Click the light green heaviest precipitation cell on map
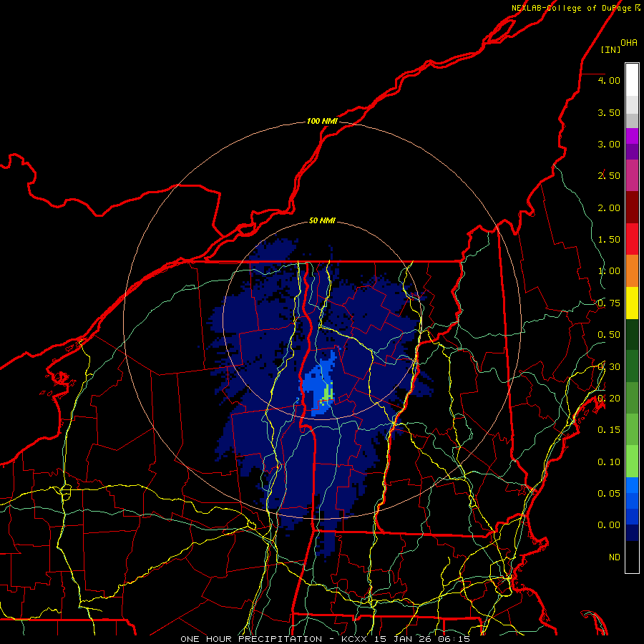This screenshot has width=644, height=644. tap(327, 393)
